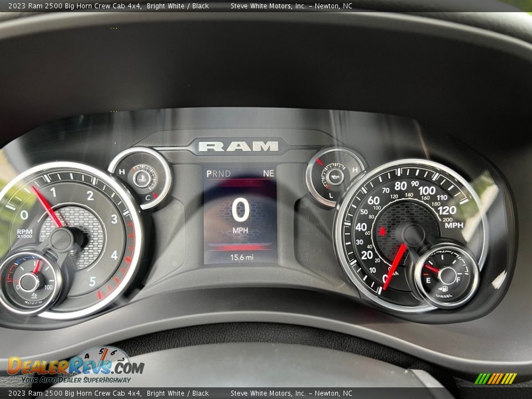
Task: Click the DEF gauge fluid icon
Action: tap(34, 295)
